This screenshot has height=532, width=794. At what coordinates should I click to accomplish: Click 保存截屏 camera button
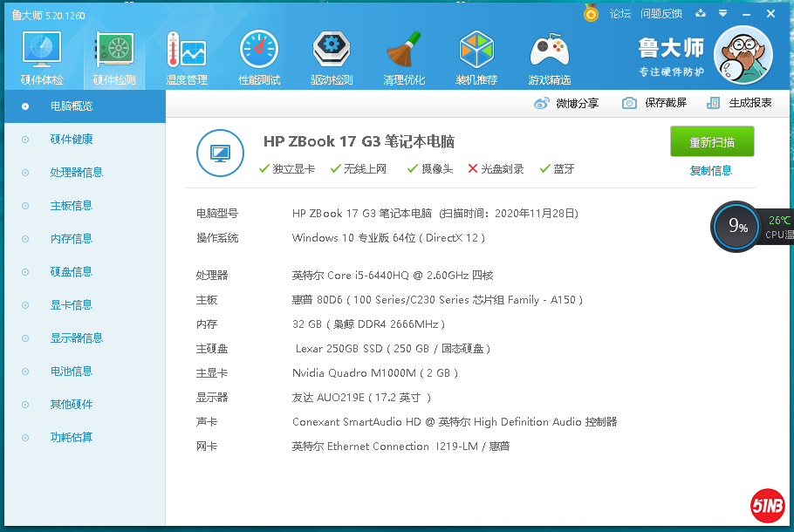(x=654, y=103)
